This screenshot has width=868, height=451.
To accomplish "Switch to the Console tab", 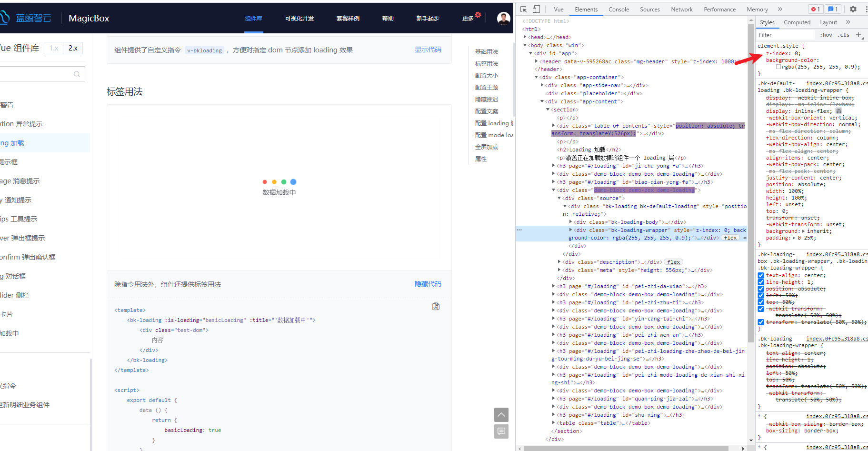I will pos(619,9).
